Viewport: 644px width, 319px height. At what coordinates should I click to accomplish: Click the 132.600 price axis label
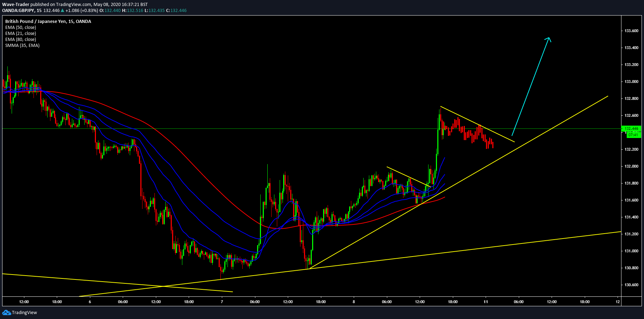(631, 116)
